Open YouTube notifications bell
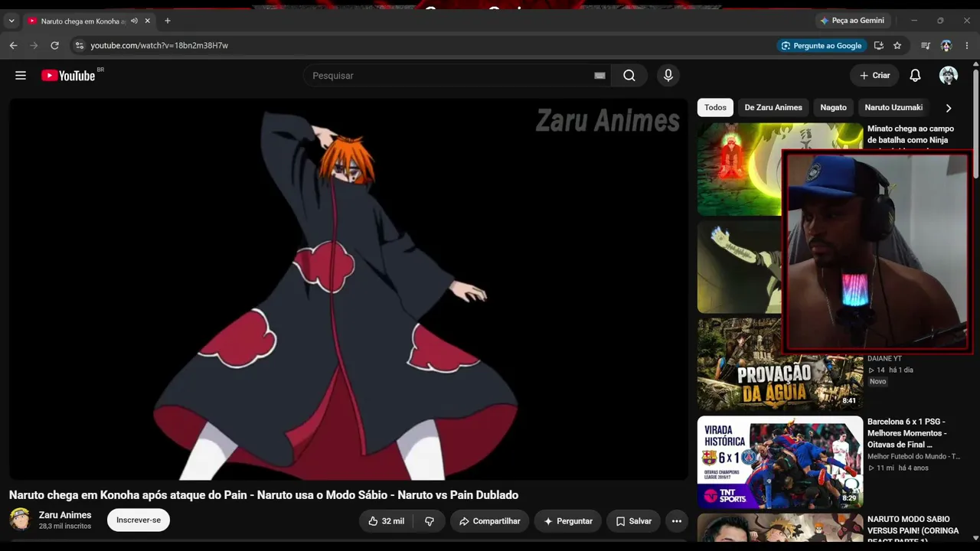Viewport: 980px width, 551px height. [x=915, y=76]
